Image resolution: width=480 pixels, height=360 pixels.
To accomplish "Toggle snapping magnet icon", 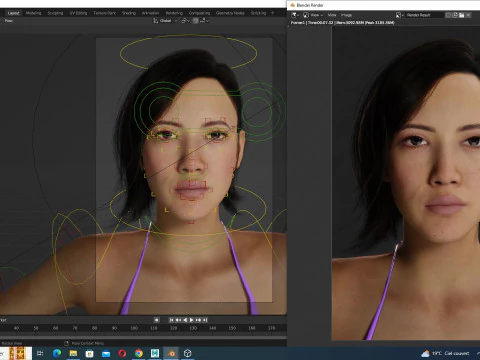I will [195, 21].
